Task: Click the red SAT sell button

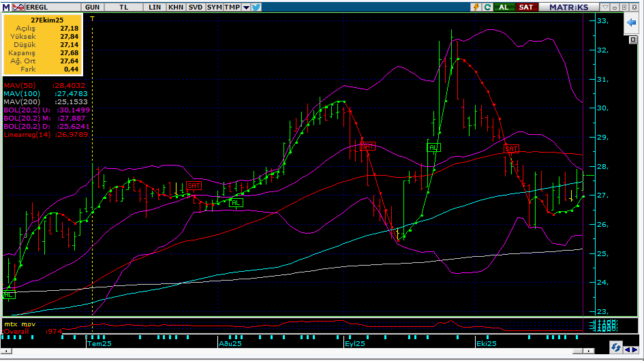Action: click(x=525, y=7)
